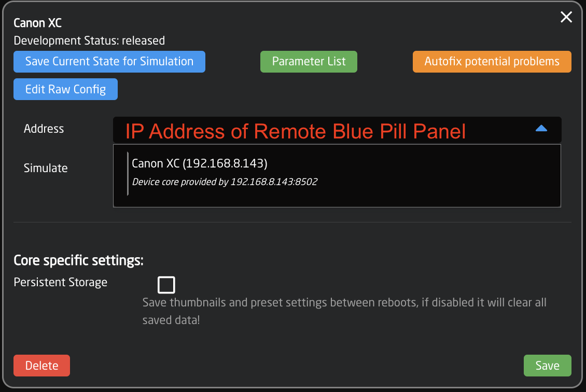This screenshot has height=392, width=586.
Task: Close the Canon XC settings dialog
Action: [x=566, y=17]
